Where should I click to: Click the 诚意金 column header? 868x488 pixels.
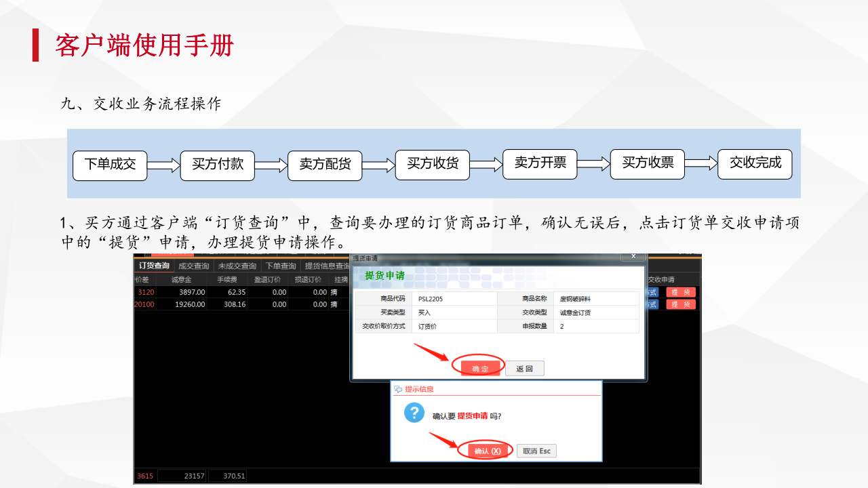coord(181,279)
